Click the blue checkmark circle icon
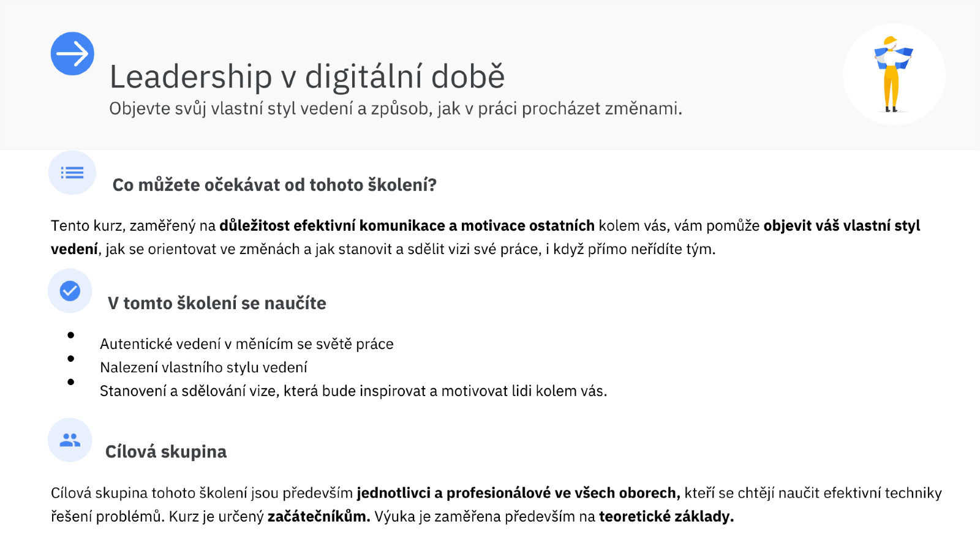This screenshot has height=551, width=980. [70, 291]
